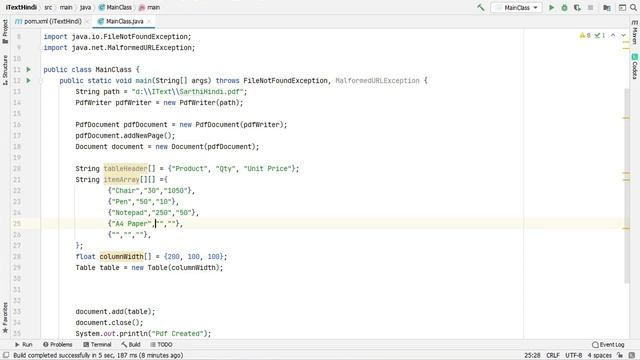Go to next highlighted error arrow

623,36
